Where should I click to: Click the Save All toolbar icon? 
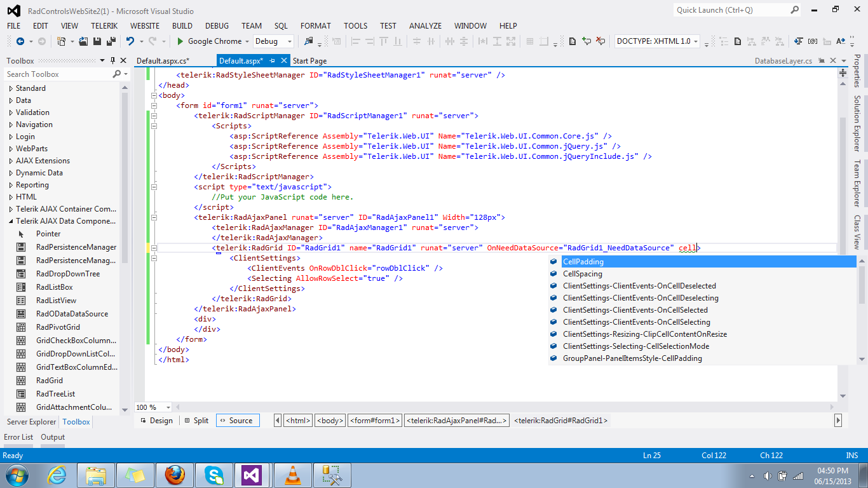(x=111, y=41)
